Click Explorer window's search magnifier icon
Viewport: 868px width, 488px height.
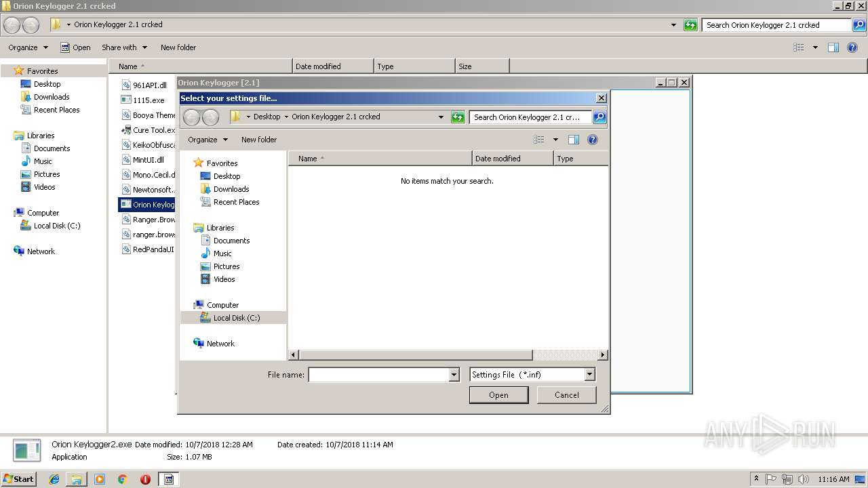[859, 25]
